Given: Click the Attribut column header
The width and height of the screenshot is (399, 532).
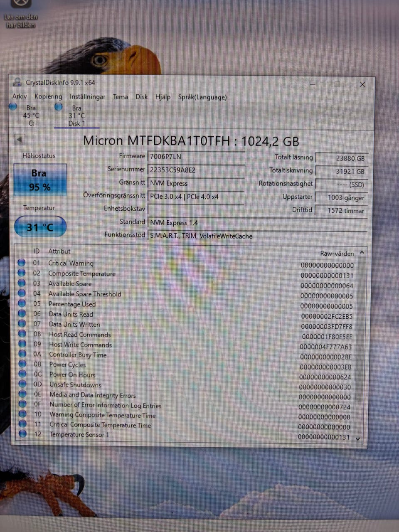Looking at the screenshot, I should pos(59,251).
